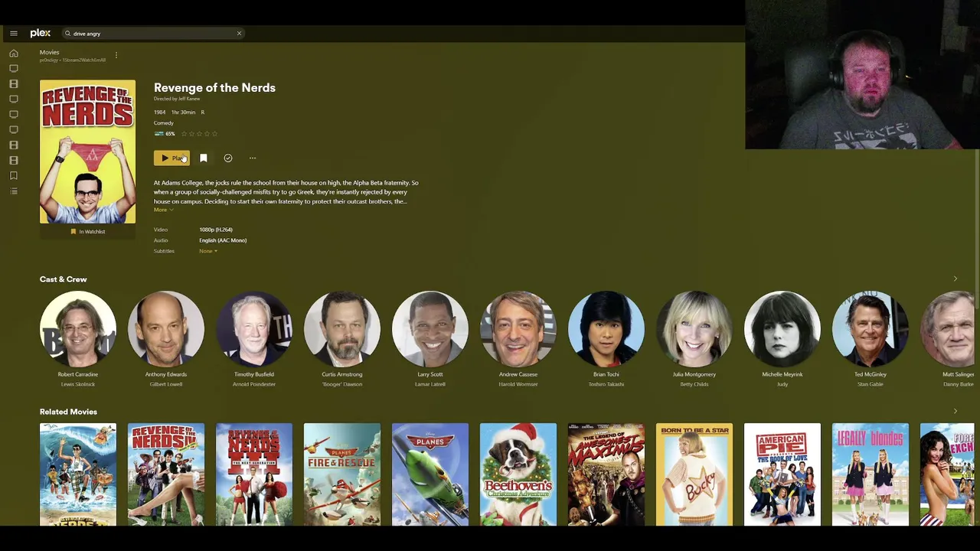Open the sidebar Watchlist bookmark icon

pyautogui.click(x=14, y=176)
